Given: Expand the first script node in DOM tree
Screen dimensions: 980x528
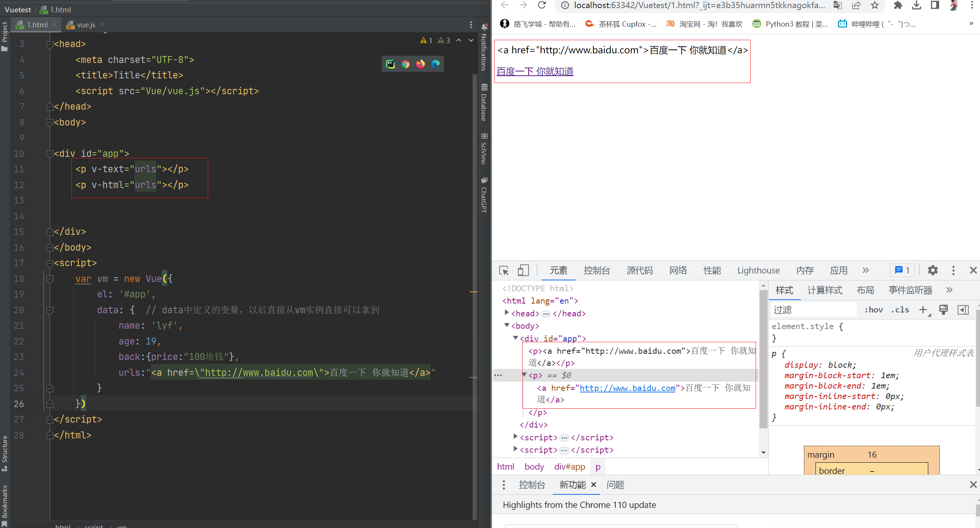Looking at the screenshot, I should (x=515, y=437).
